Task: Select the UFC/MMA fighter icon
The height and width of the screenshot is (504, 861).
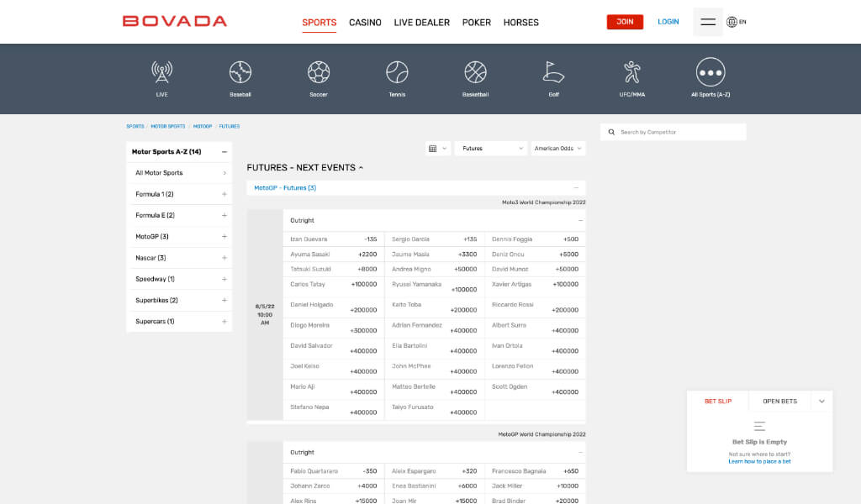Action: coord(632,72)
